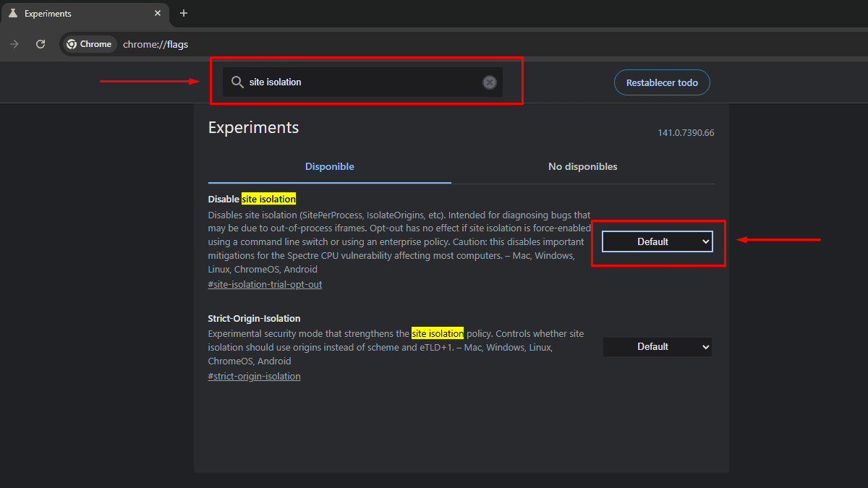The image size is (868, 488).
Task: Open a new tab with the plus button
Action: pos(184,14)
